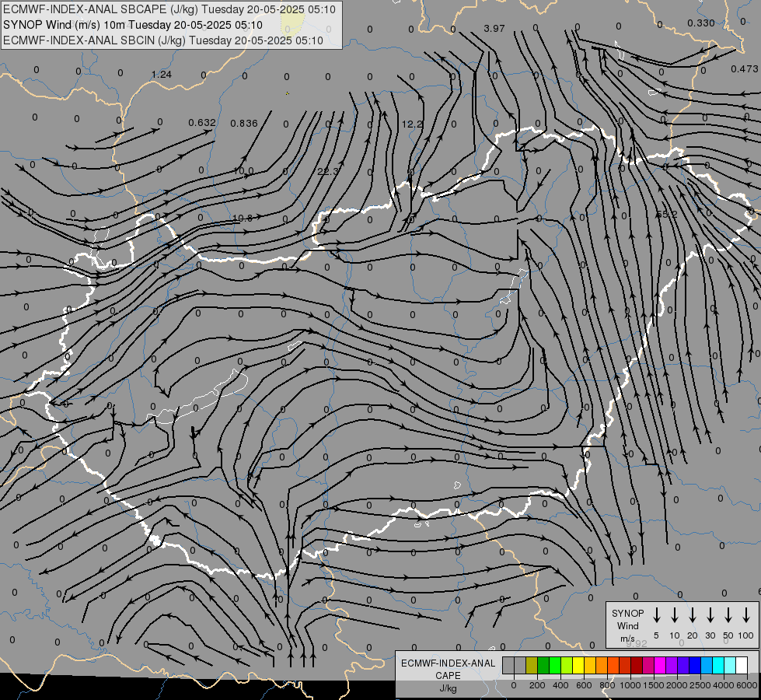761x700 pixels.
Task: Pick the pure blue swatch left of 2500
Action: (x=695, y=665)
